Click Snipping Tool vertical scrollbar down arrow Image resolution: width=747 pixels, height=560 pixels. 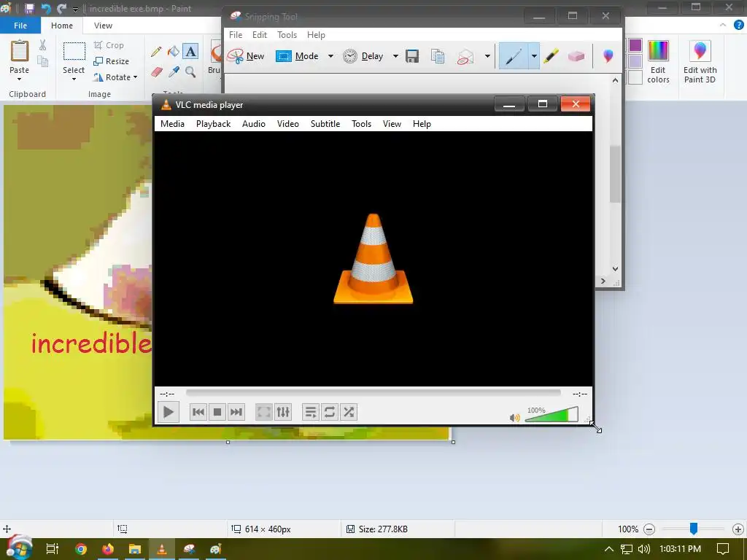point(615,268)
